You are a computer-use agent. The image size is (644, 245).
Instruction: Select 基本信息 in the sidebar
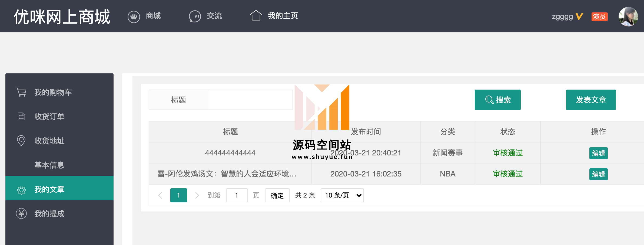(x=59, y=165)
